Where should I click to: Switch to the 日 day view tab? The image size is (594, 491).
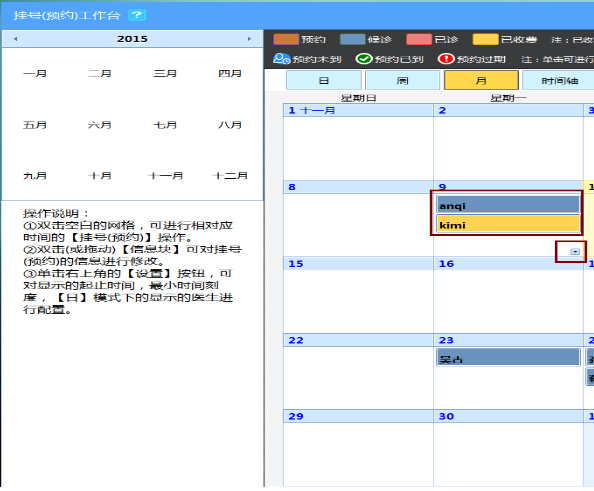click(x=324, y=80)
